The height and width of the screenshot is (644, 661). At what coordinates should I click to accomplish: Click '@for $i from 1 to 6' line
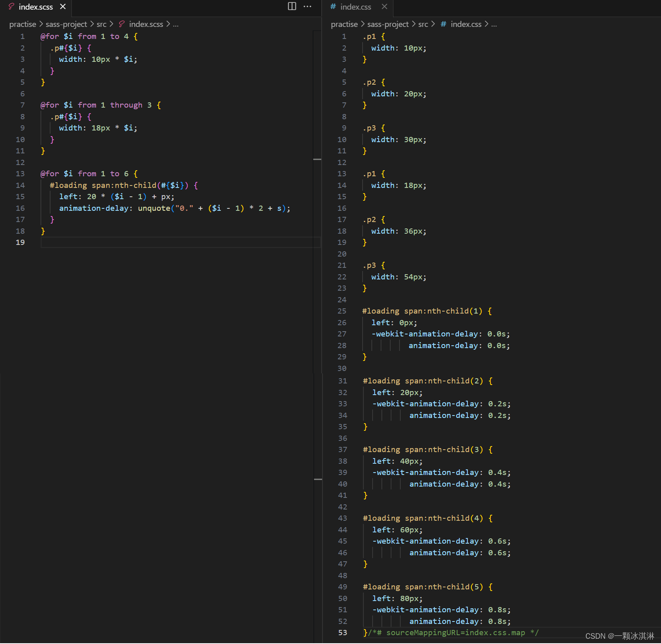click(89, 174)
